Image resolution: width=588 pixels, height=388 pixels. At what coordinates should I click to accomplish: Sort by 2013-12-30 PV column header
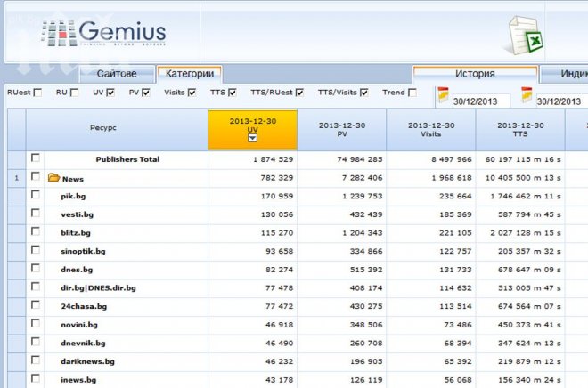click(341, 130)
